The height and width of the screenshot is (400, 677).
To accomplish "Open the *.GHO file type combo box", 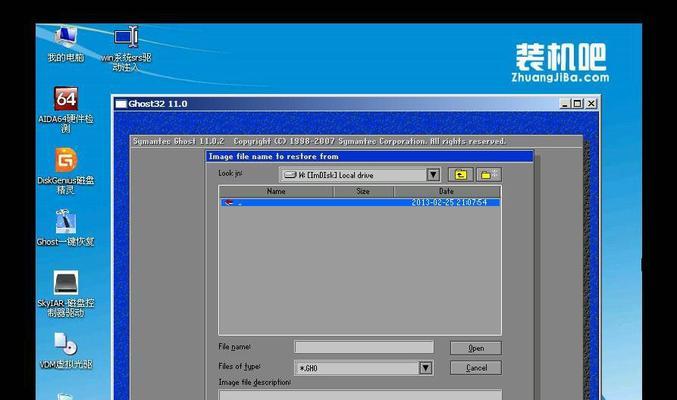I will pyautogui.click(x=364, y=368).
